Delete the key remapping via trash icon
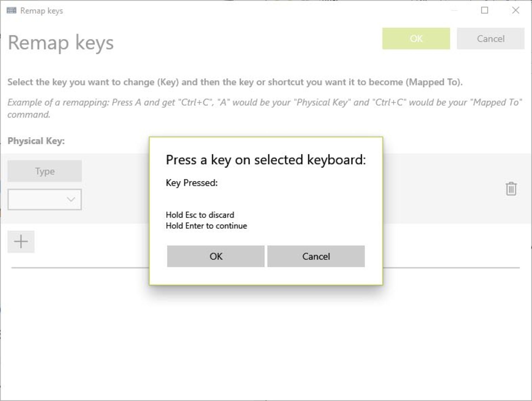The width and height of the screenshot is (532, 401). [x=511, y=189]
